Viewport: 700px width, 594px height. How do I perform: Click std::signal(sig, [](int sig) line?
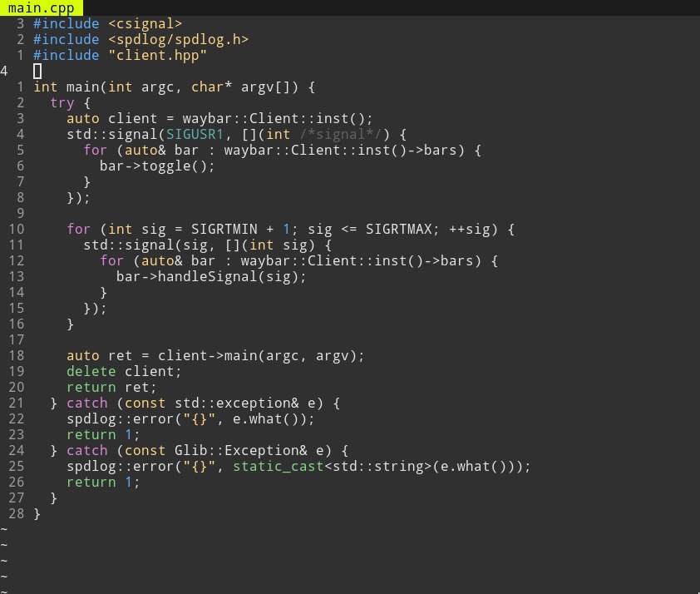[208, 245]
